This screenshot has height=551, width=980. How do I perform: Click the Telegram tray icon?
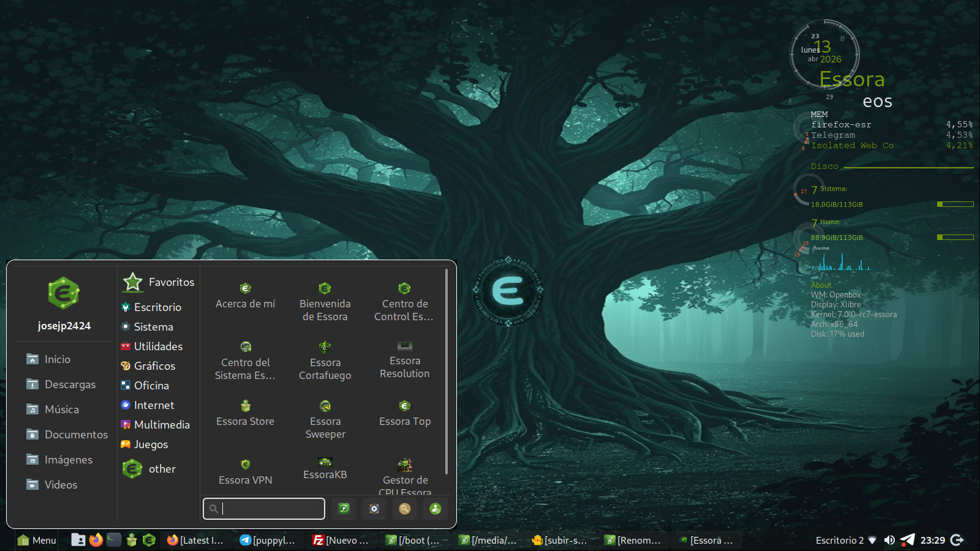point(908,540)
